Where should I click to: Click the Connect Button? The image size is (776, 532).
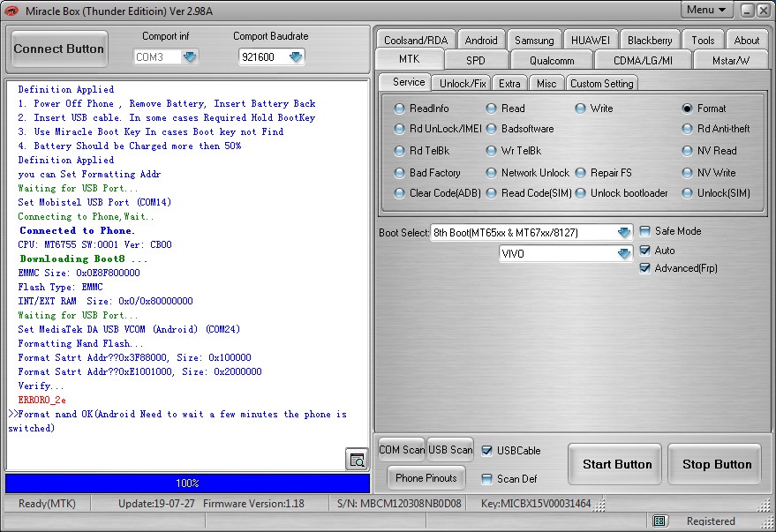59,49
